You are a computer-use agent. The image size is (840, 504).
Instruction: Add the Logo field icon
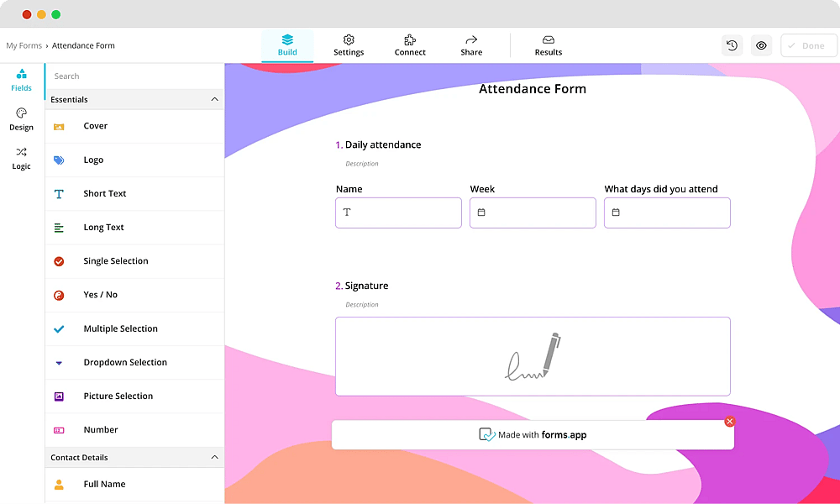(59, 160)
